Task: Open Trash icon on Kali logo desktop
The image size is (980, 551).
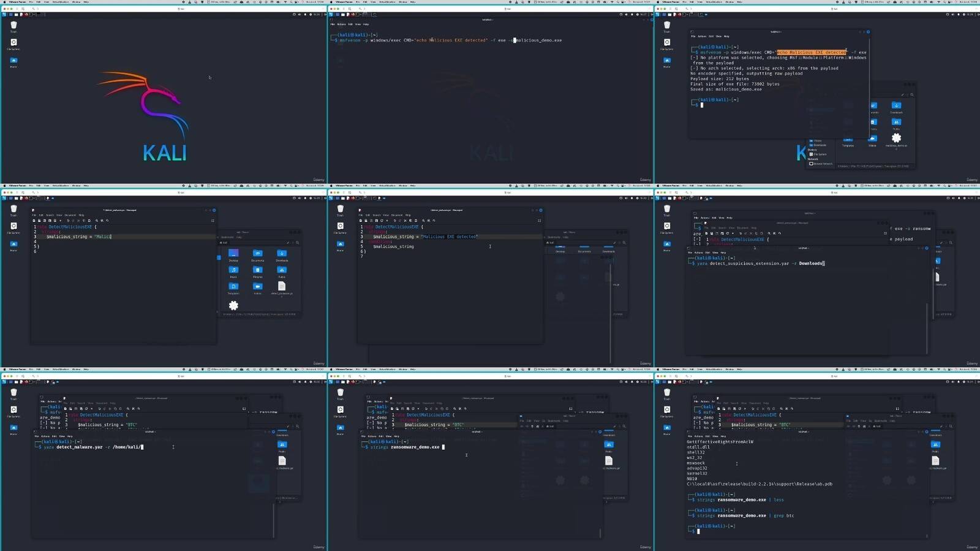Action: (x=13, y=26)
